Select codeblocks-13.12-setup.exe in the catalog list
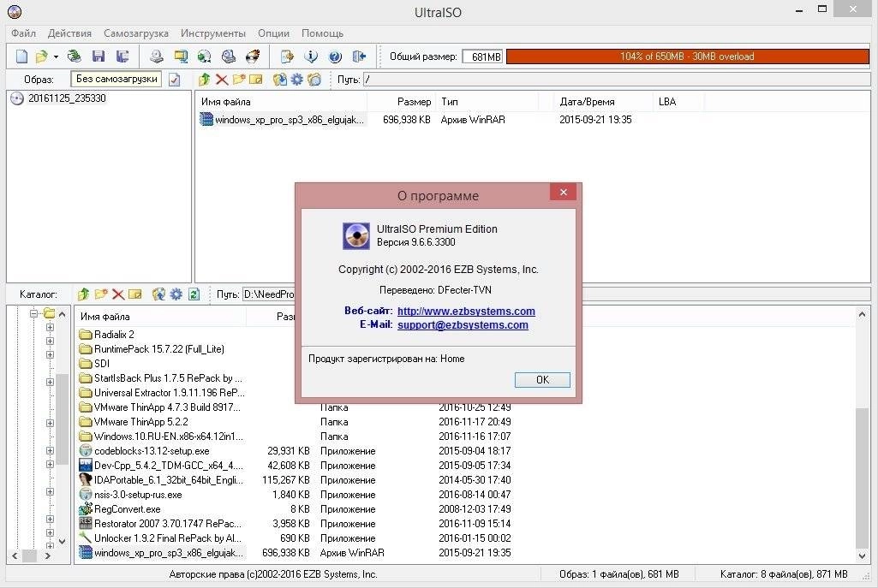Viewport: 878px width, 588px height. point(145,451)
